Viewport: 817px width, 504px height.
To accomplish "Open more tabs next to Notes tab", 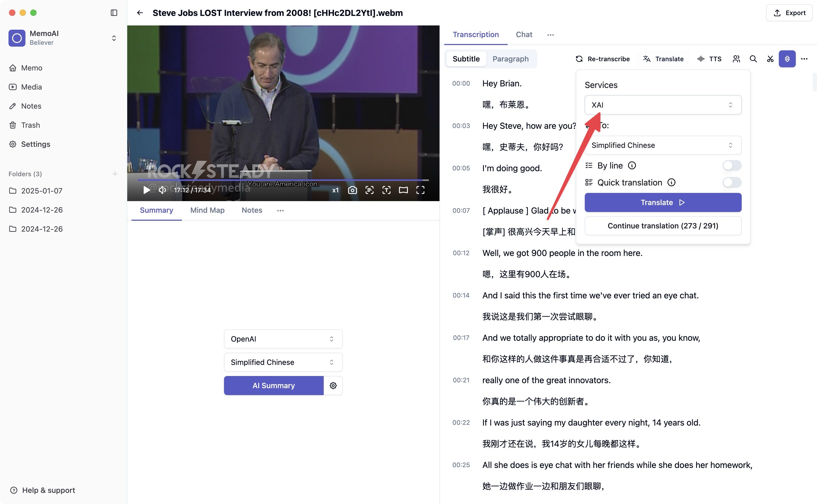I will (280, 210).
